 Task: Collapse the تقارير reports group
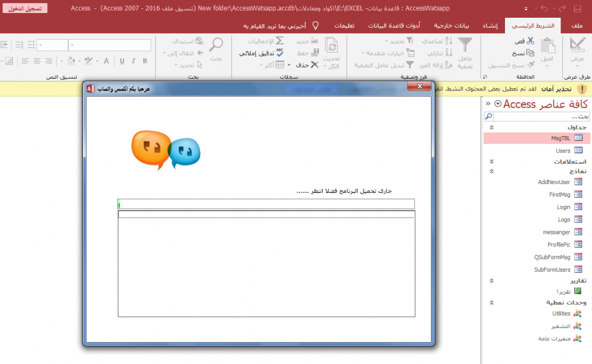pyautogui.click(x=491, y=281)
